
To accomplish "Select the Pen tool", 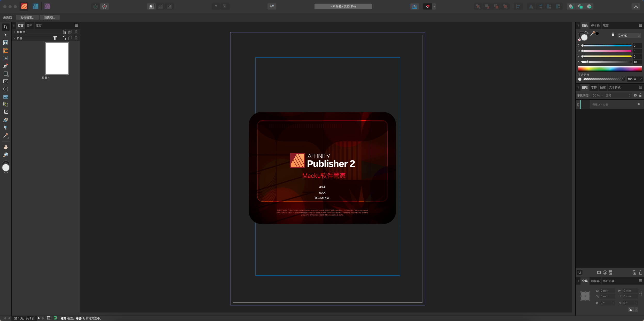I will point(6,66).
